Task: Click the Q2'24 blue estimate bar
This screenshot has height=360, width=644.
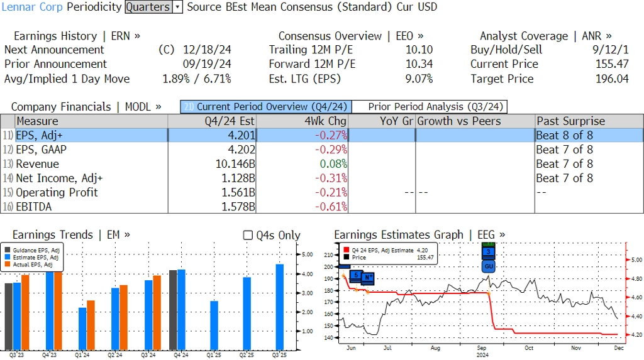Action: [116, 319]
